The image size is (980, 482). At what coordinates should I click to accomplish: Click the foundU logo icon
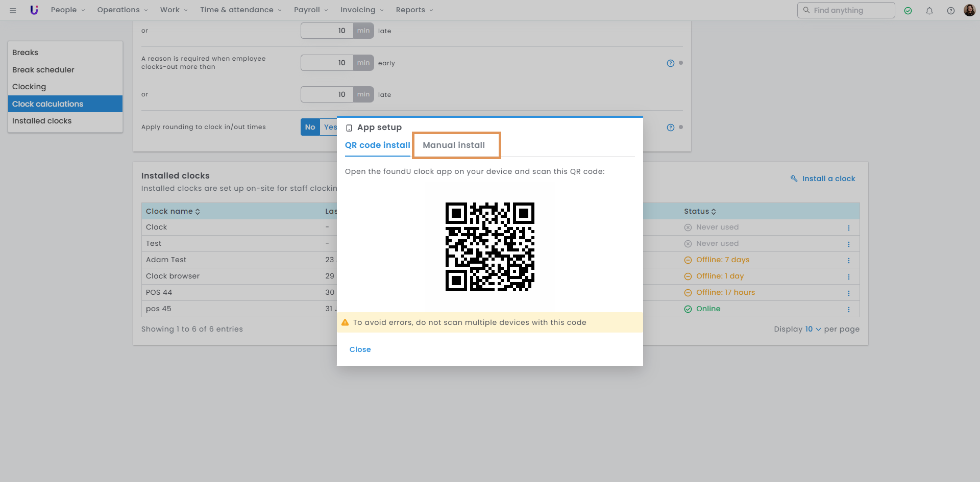tap(34, 10)
